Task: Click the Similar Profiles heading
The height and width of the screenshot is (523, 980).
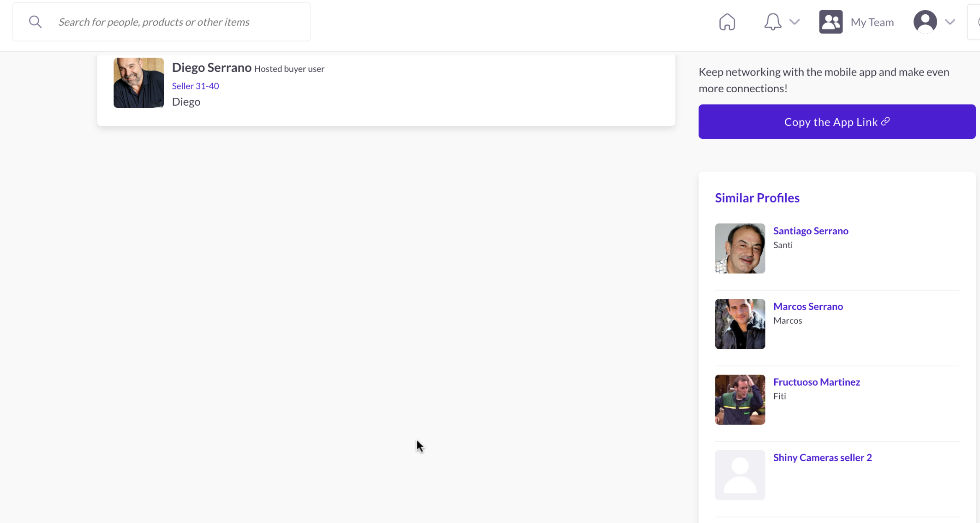Action: coord(757,197)
